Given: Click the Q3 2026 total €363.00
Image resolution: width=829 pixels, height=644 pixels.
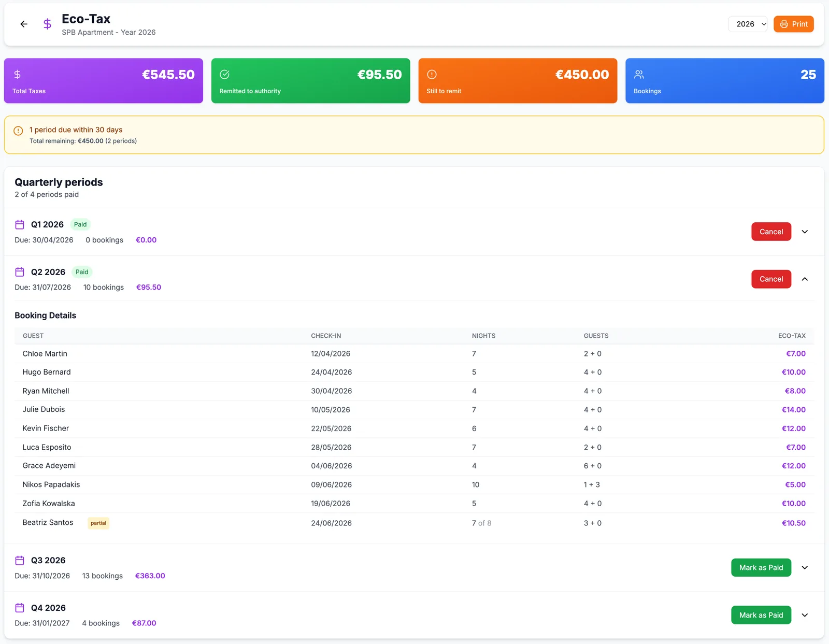Looking at the screenshot, I should pyautogui.click(x=150, y=576).
